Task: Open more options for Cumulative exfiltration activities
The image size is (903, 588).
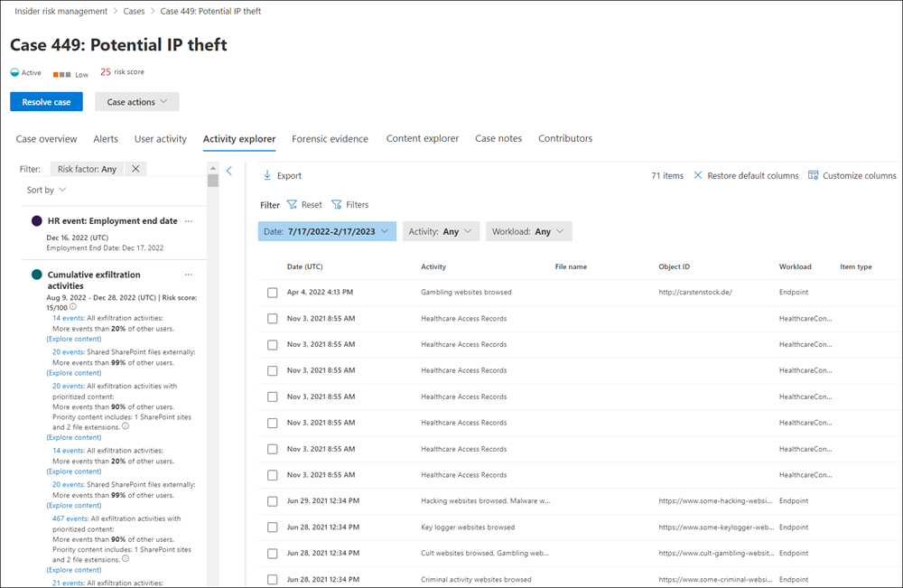Action: pyautogui.click(x=188, y=275)
